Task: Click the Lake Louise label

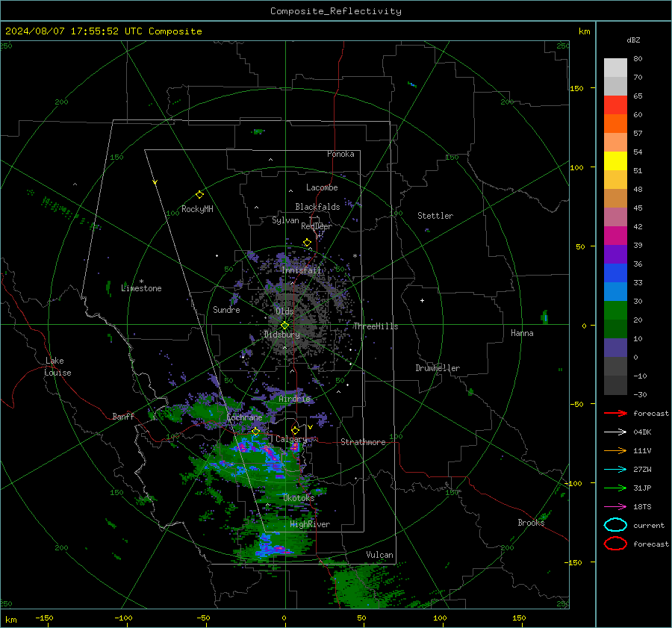Action: click(x=57, y=367)
